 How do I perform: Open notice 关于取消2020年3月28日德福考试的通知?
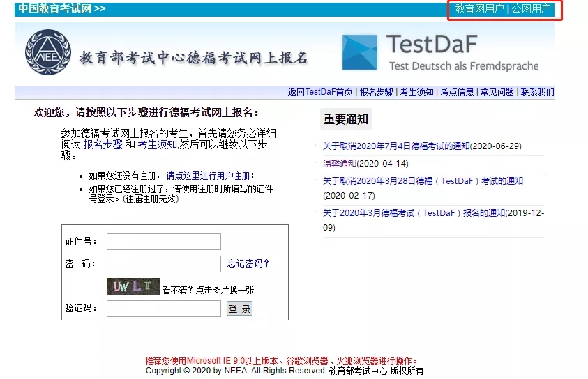[423, 181]
